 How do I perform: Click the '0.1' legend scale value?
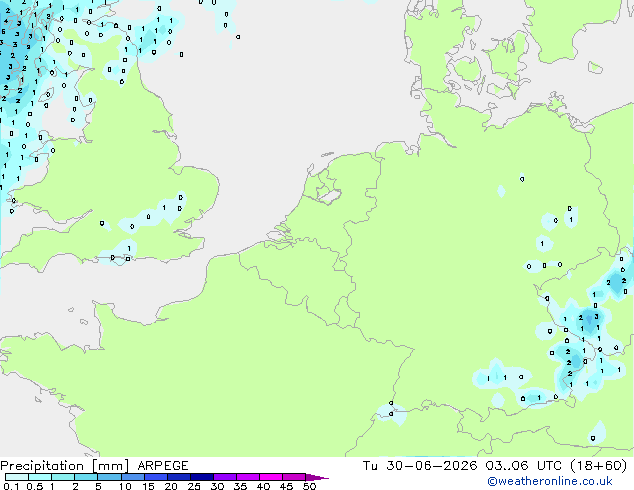pyautogui.click(x=12, y=486)
